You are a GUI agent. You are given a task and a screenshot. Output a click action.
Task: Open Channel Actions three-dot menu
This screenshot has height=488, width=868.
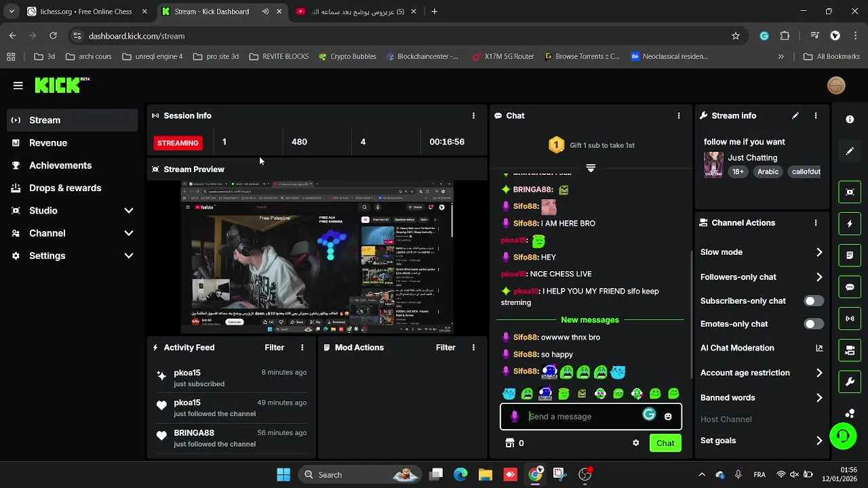pos(816,223)
